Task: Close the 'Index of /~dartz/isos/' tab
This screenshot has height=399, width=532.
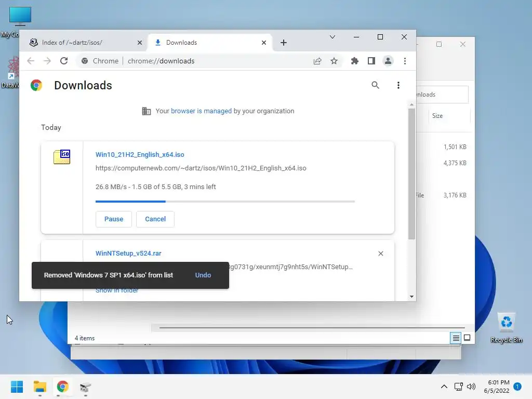Action: click(140, 43)
